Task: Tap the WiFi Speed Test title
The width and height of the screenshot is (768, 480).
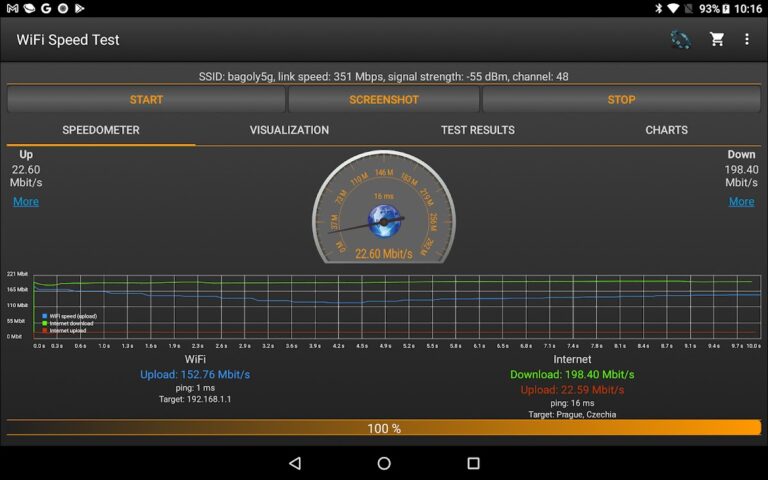Action: [68, 40]
